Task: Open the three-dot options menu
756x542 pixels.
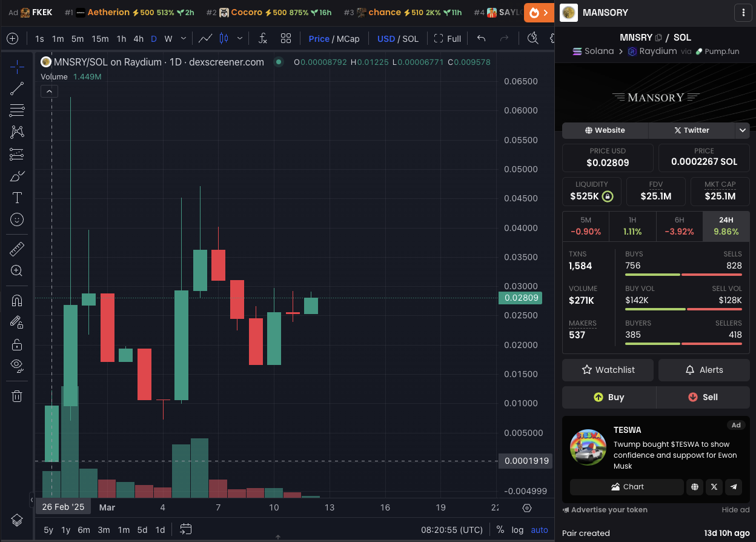Action: 743,12
